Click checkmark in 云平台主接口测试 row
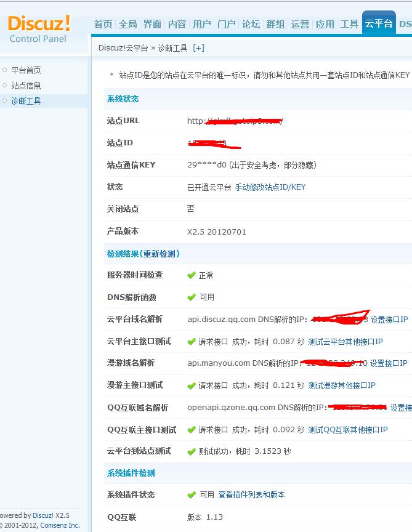The image size is (412, 532). 192,342
